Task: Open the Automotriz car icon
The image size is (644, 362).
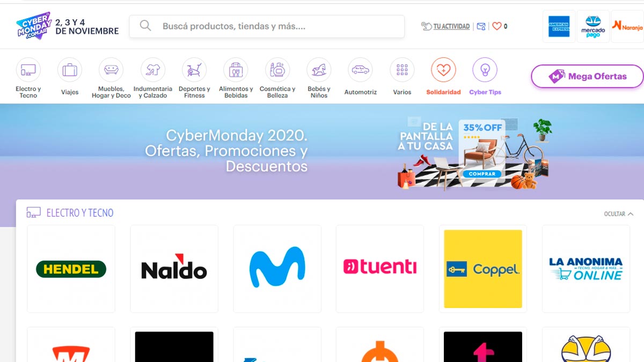Action: point(360,70)
